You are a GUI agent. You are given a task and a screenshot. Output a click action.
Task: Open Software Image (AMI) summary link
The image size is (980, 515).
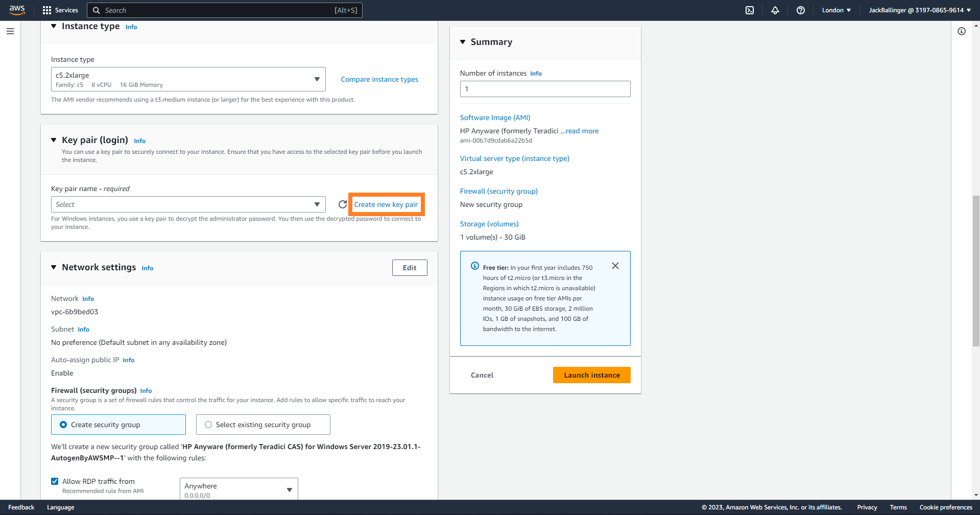[495, 118]
